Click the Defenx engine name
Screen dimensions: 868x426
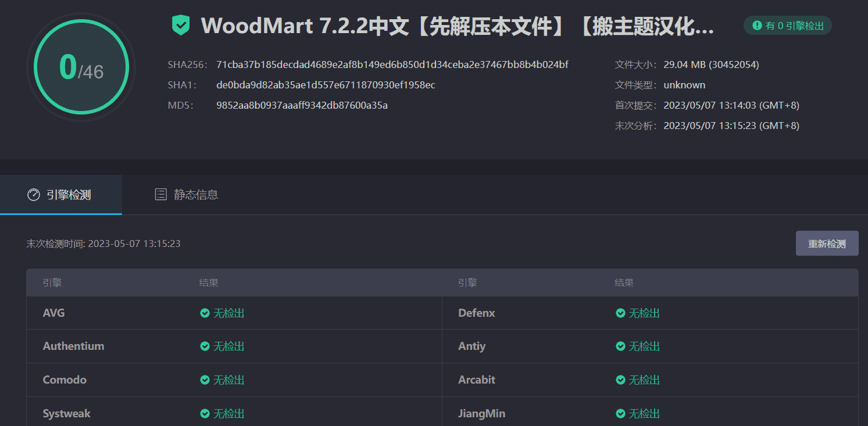(477, 313)
